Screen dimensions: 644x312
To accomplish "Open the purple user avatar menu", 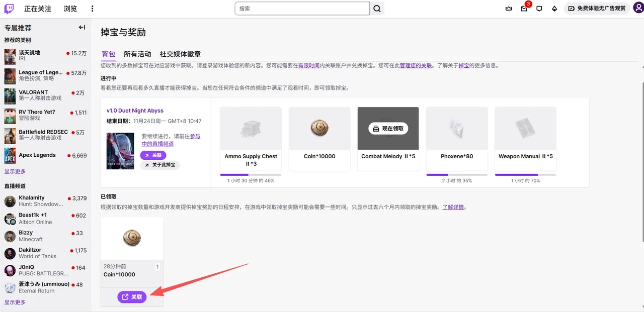I will tap(637, 8).
